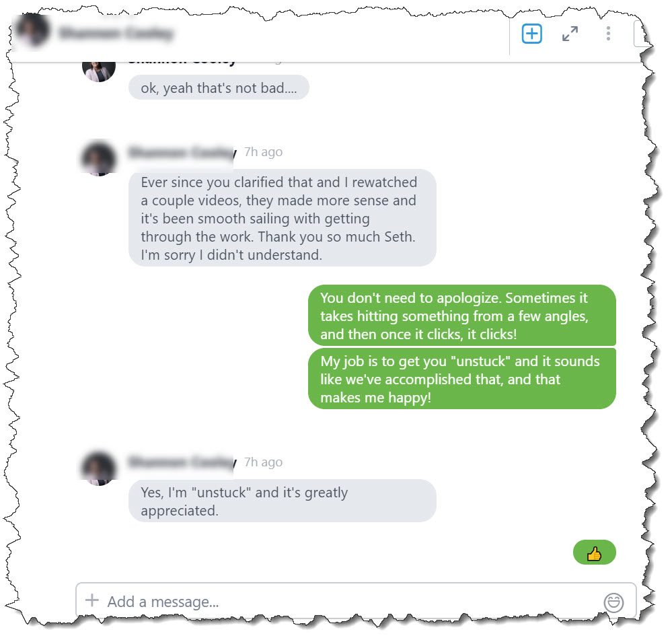Click sender name above 'Yes, I'm unstuck' message
This screenshot has width=672, height=642.
point(182,462)
